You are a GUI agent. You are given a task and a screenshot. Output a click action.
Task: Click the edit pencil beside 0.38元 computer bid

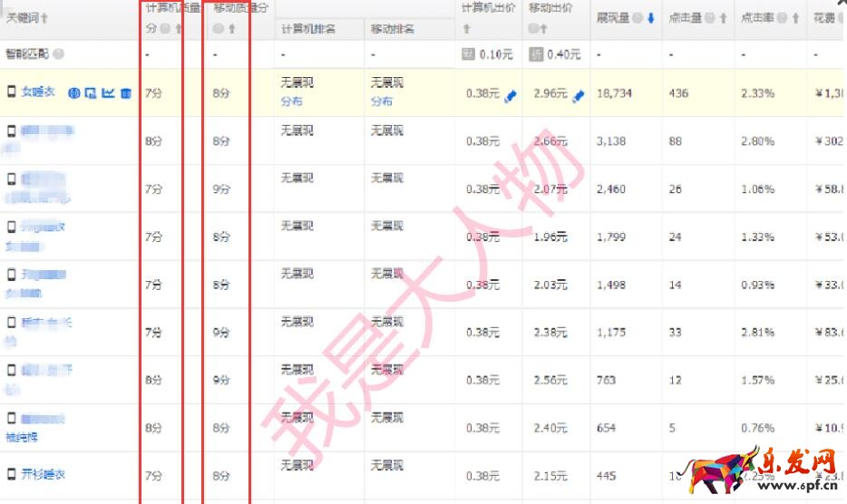[510, 95]
